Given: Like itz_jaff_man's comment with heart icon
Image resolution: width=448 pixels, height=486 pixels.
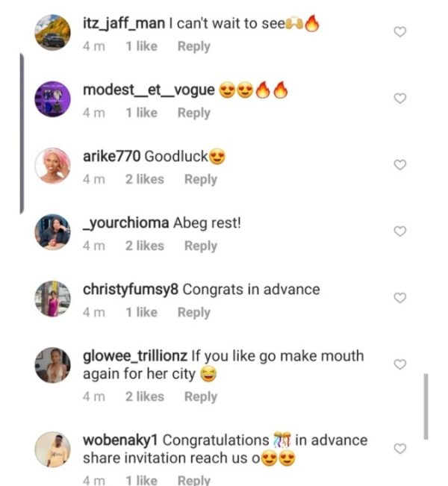Looking at the screenshot, I should click(399, 32).
